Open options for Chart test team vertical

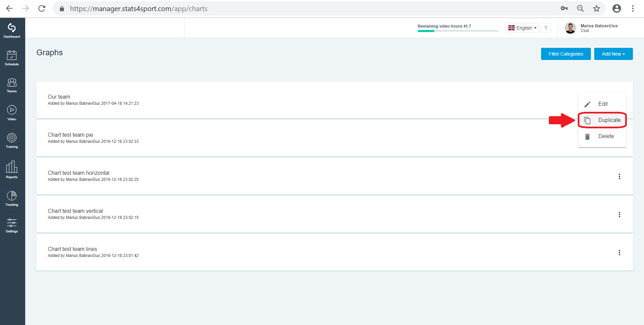point(619,215)
